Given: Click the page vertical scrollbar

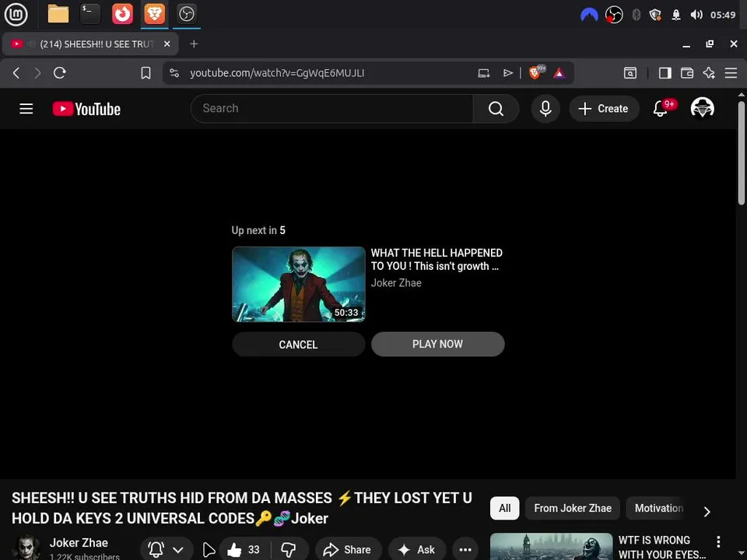Looking at the screenshot, I should (742, 152).
